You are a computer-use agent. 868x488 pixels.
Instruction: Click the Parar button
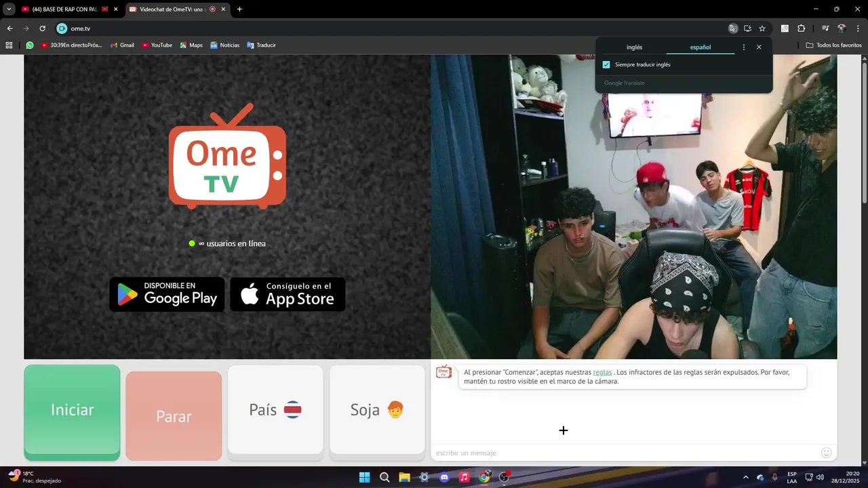click(174, 416)
